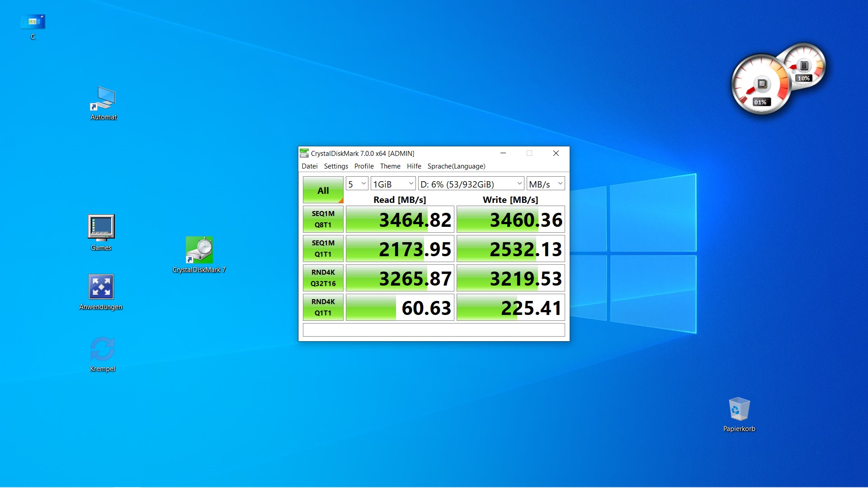Open the D: drive selection dropdown
The width and height of the screenshot is (868, 488).
click(x=471, y=184)
